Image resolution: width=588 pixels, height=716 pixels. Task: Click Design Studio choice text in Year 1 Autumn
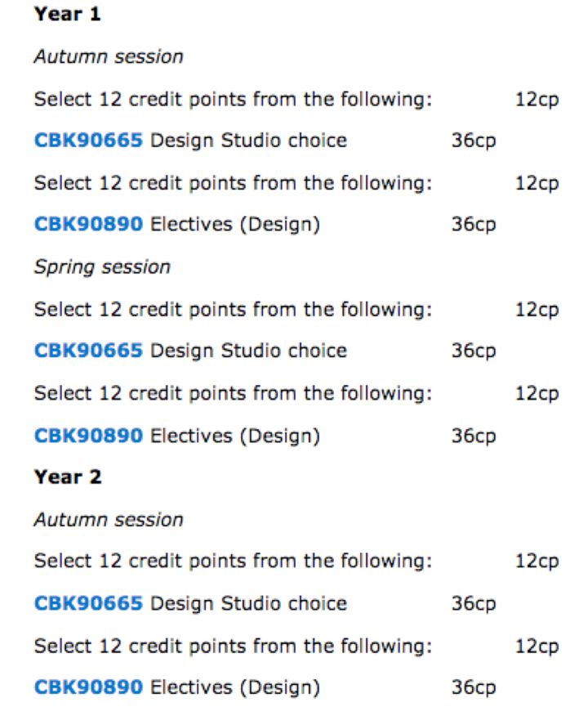[x=248, y=141]
